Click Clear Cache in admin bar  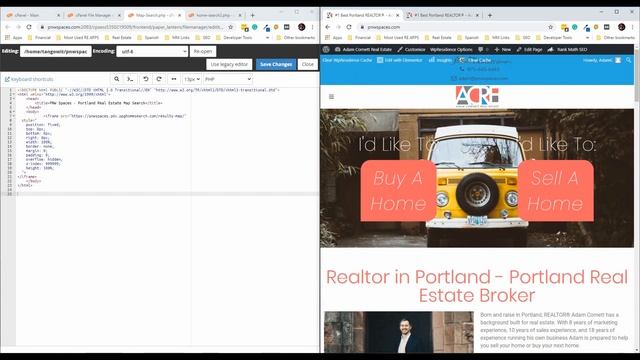[x=475, y=60]
